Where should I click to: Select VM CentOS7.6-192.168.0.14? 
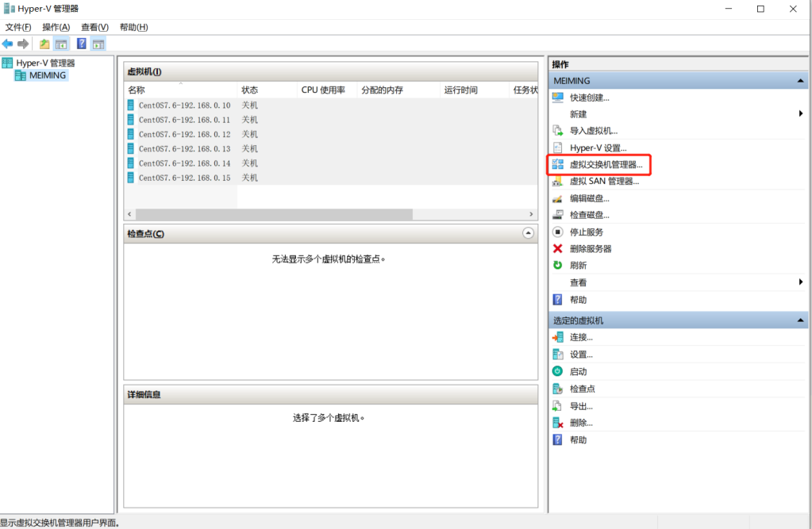184,163
